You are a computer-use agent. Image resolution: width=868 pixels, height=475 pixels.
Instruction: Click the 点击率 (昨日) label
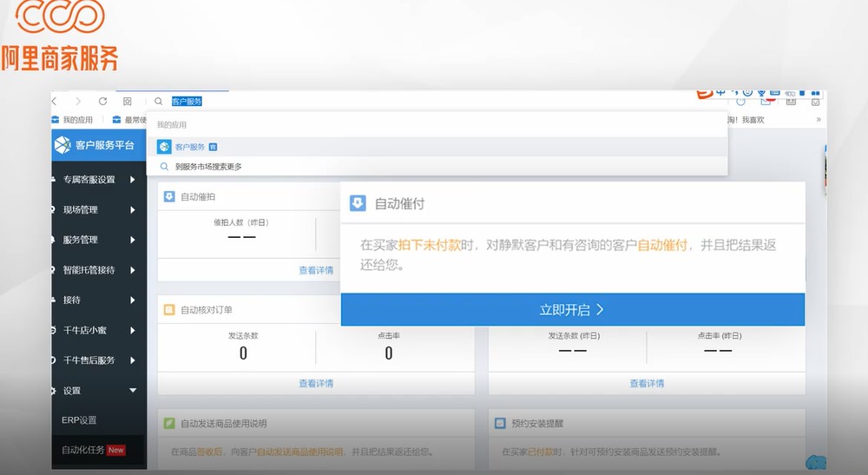pos(719,335)
